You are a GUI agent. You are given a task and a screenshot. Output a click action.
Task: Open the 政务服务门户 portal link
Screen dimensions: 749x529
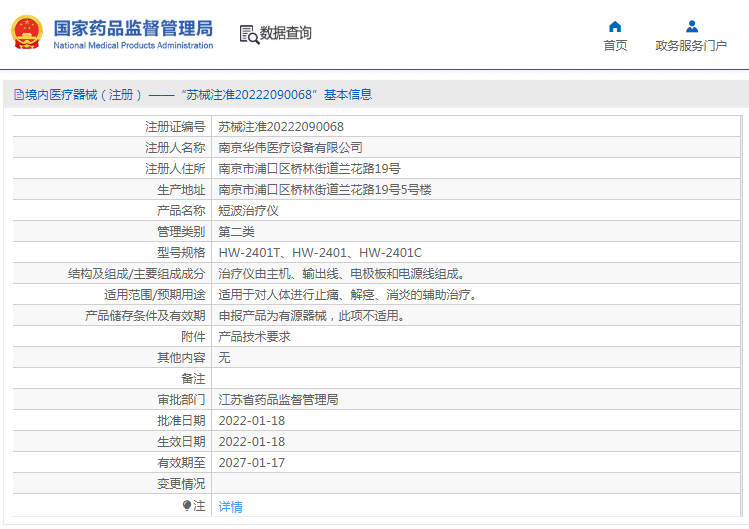[691, 45]
